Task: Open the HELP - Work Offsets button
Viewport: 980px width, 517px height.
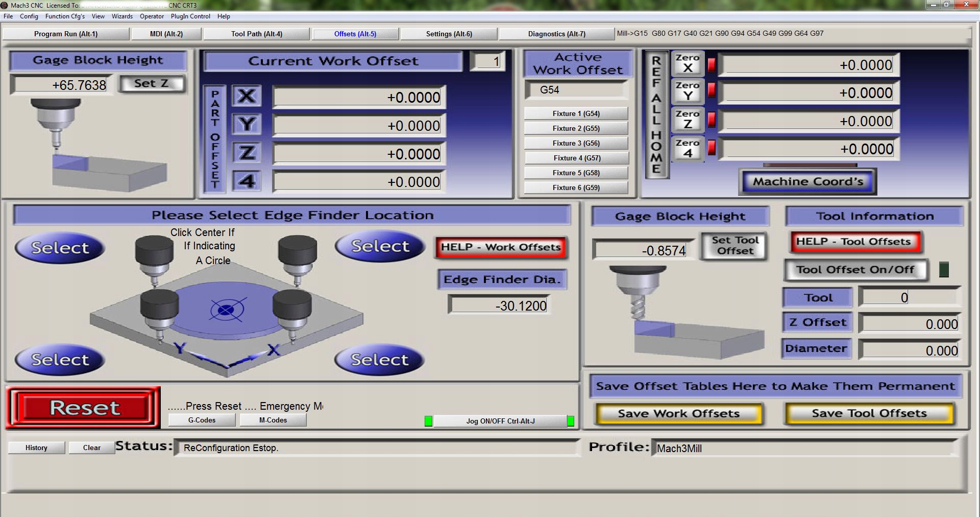Action: point(500,247)
